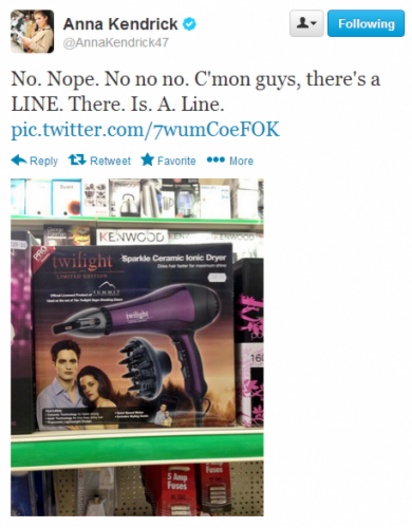This screenshot has height=528, width=412.
Task: Click the tweet text body
Action: 196,91
